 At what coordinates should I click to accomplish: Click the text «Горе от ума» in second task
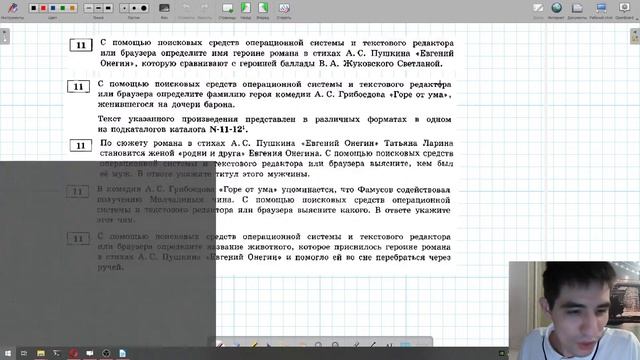pyautogui.click(x=420, y=94)
